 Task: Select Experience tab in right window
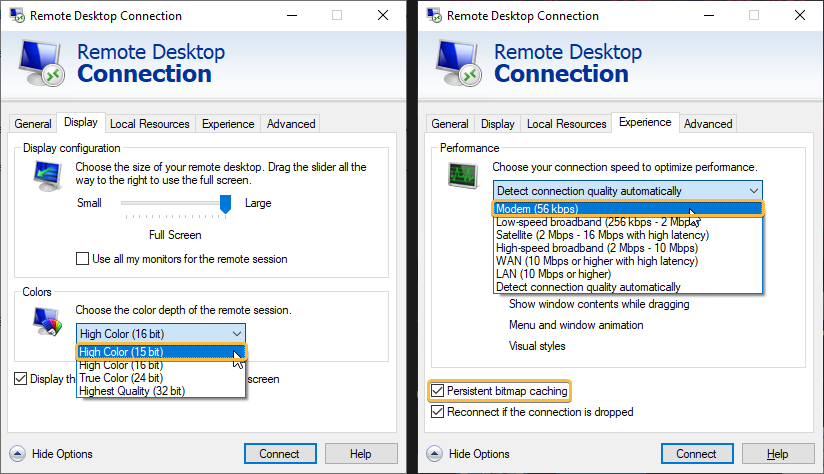click(x=645, y=122)
